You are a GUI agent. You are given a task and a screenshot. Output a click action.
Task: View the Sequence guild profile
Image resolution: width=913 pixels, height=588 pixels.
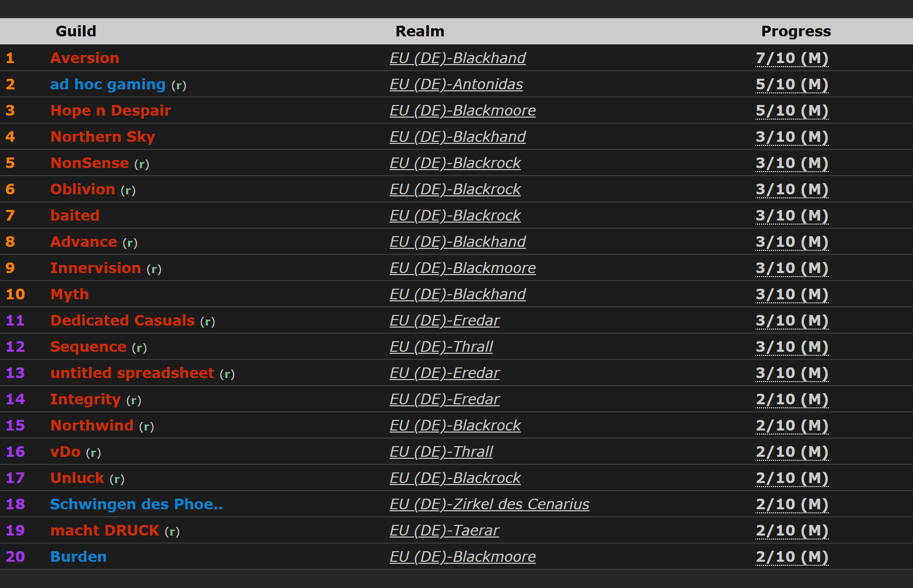88,347
